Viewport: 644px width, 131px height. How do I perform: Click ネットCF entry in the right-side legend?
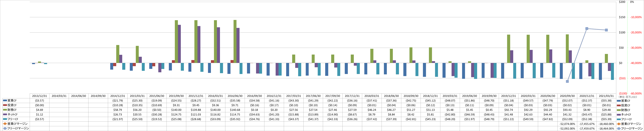point(624,114)
